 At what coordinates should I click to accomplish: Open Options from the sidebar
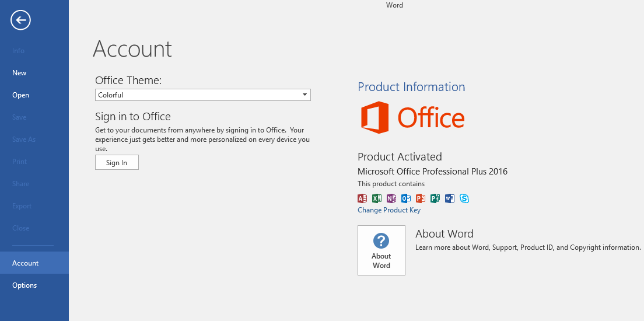tap(24, 285)
